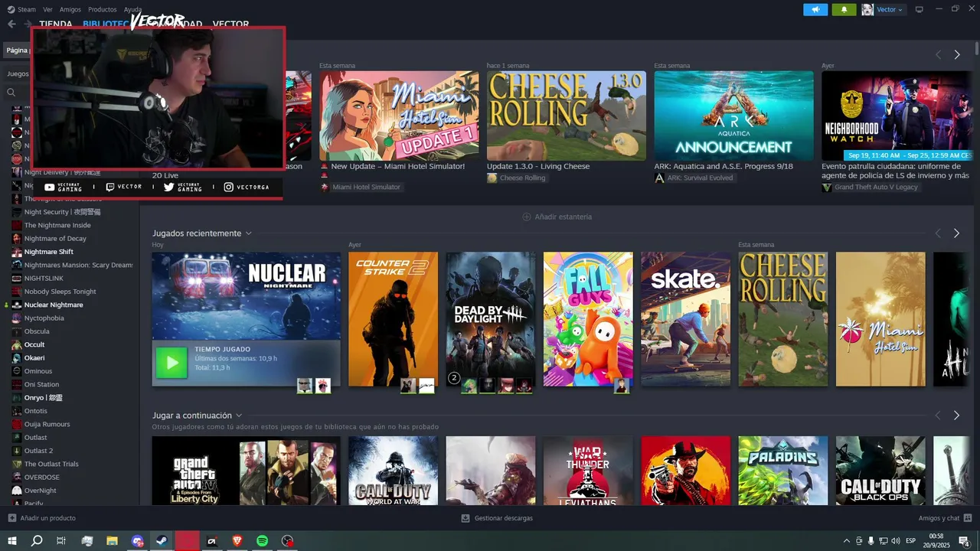Show hidden system tray icons chevron
The height and width of the screenshot is (551, 980).
(846, 541)
